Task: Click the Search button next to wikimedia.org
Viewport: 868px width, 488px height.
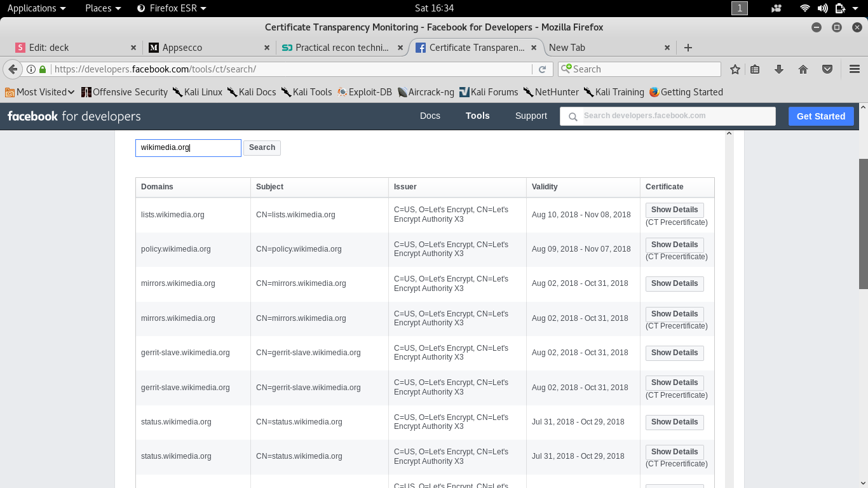Action: (262, 148)
